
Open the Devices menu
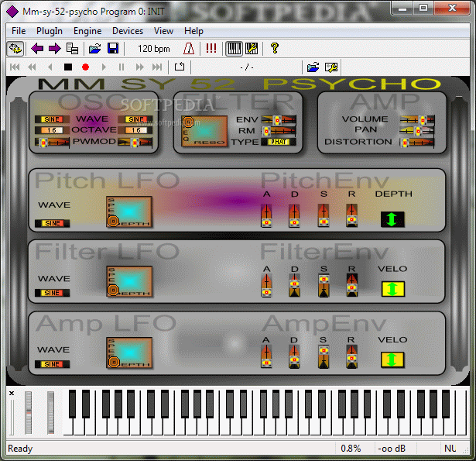[x=128, y=31]
